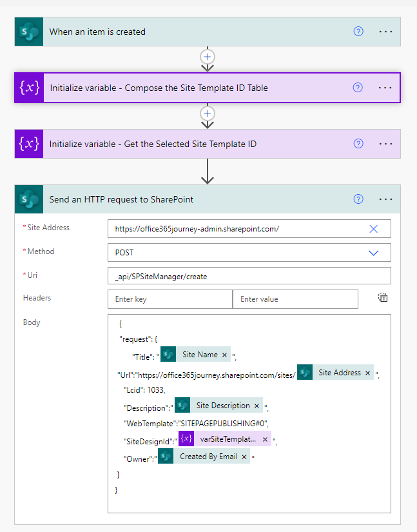Click the '"Lcid": 1033,' line in Body
The image size is (417, 532).
144,390
